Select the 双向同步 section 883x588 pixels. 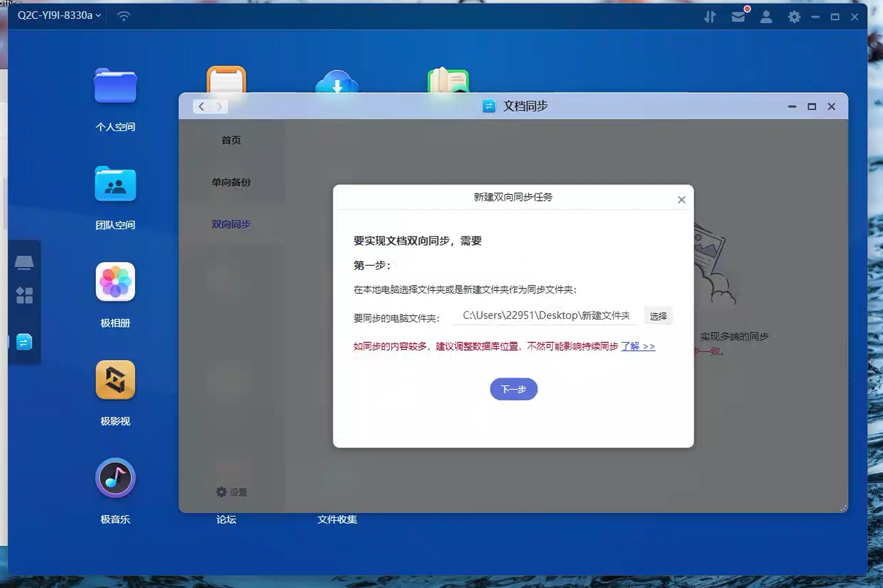pos(231,224)
